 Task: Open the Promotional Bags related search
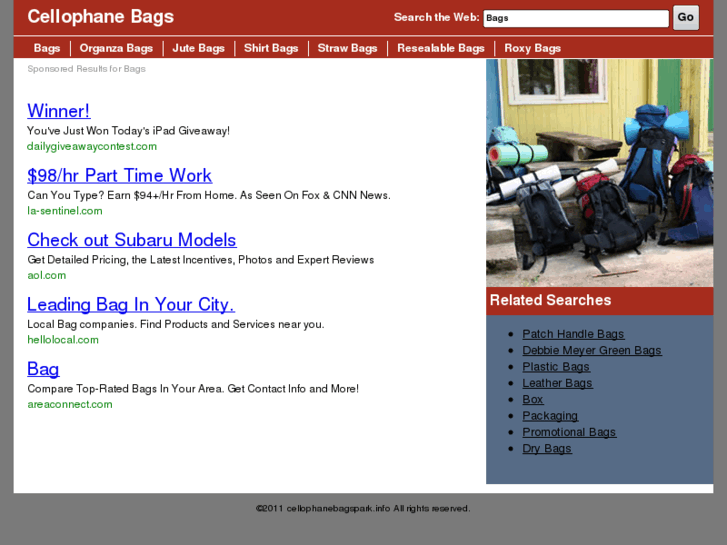pos(569,432)
